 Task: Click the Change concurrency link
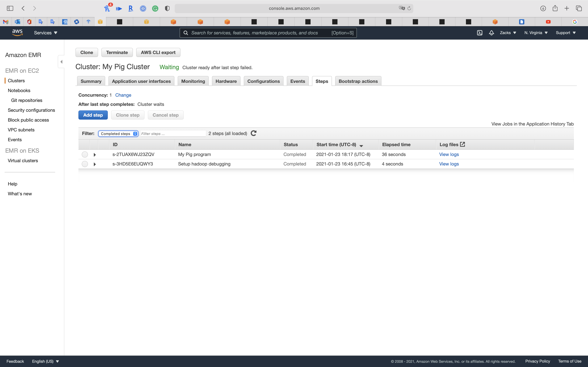pyautogui.click(x=123, y=95)
